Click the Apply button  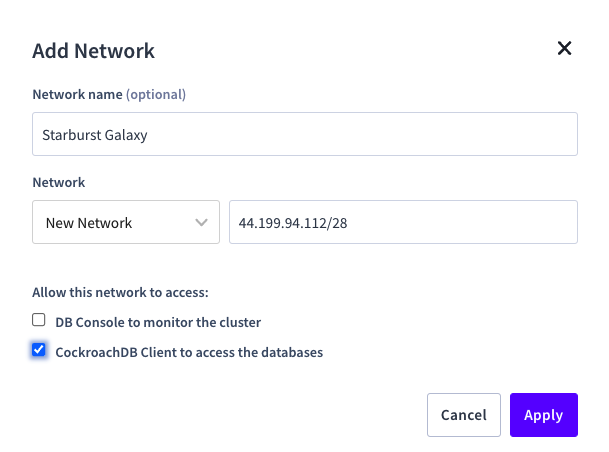543,415
